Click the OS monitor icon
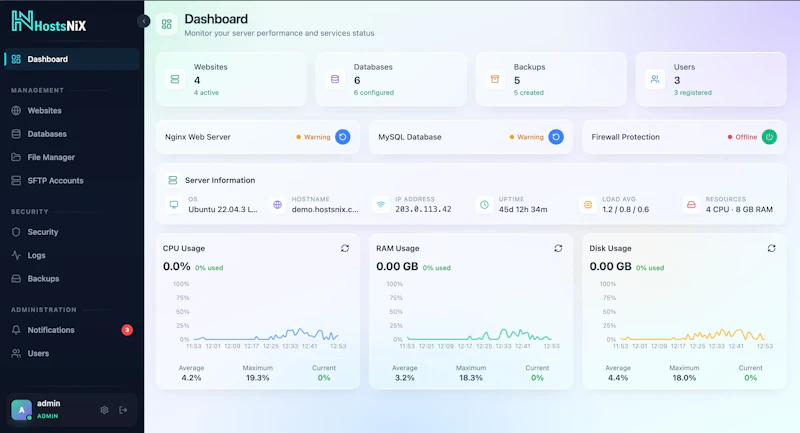800x433 pixels. click(x=174, y=205)
